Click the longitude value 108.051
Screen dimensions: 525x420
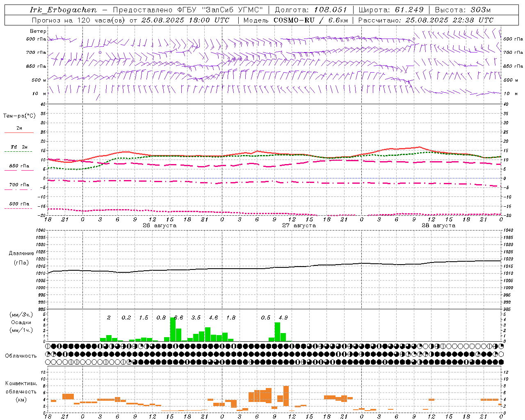click(x=331, y=10)
